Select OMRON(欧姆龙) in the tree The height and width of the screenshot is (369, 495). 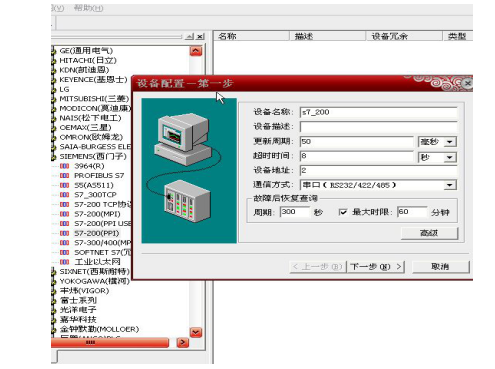pos(91,137)
